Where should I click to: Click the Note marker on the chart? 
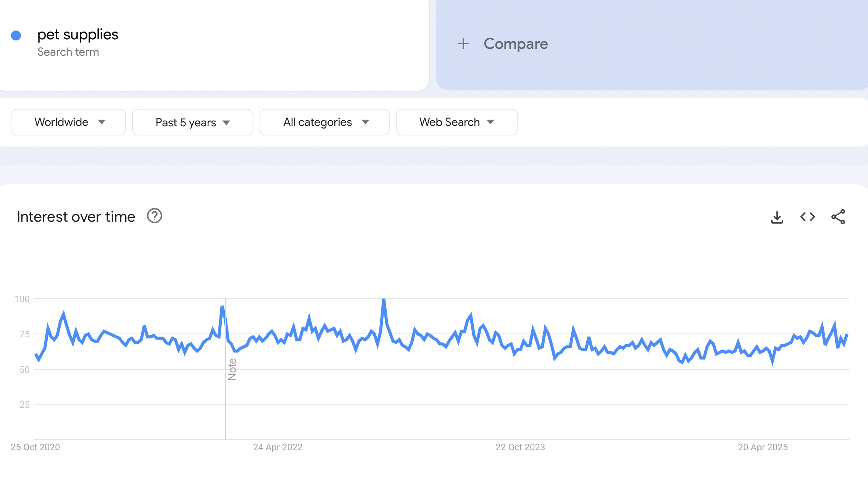(232, 369)
